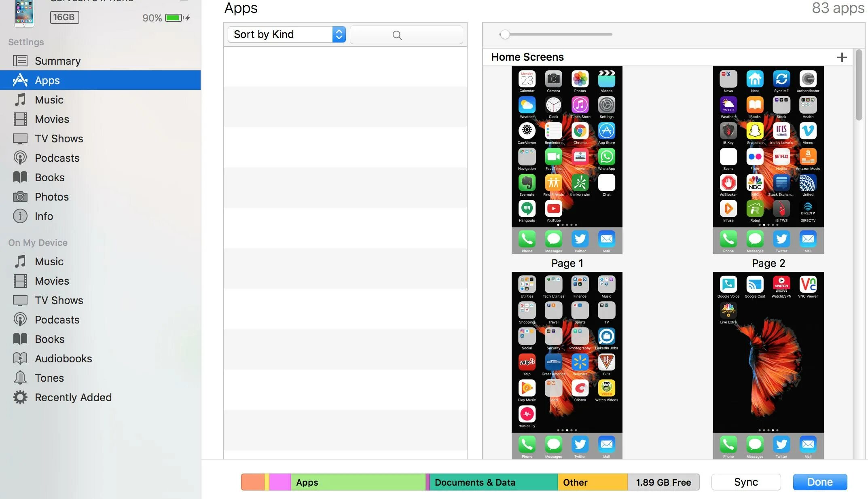Click the 1.89 GB Free storage segment
The image size is (868, 499).
point(663,482)
